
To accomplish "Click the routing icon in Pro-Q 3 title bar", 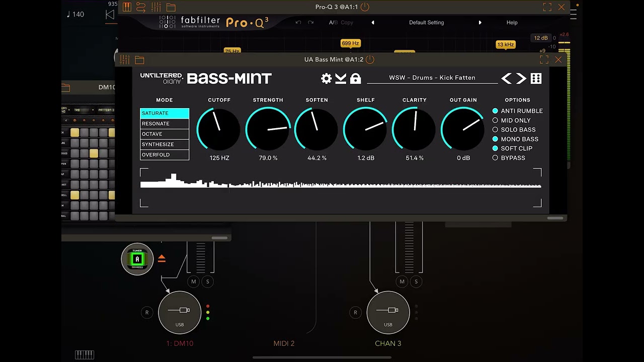I will tap(141, 7).
